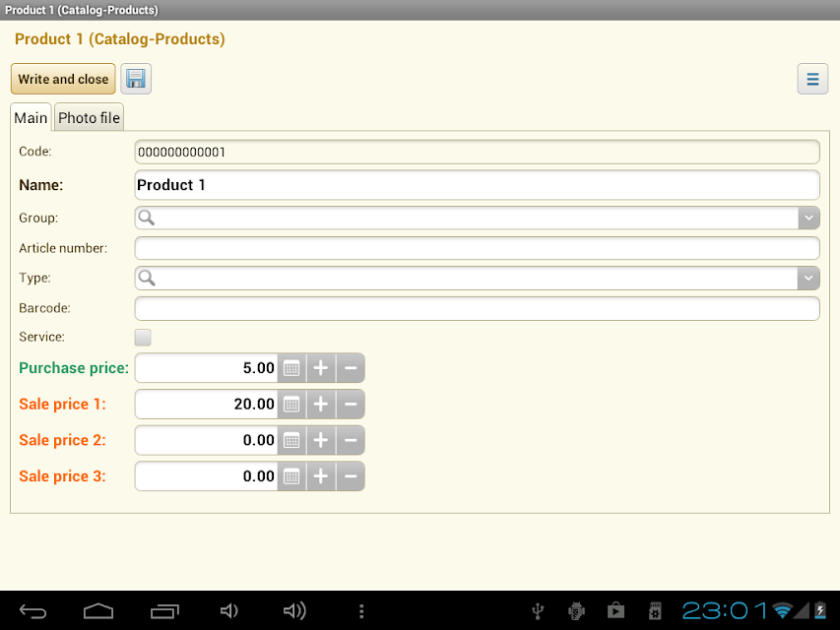Click the 'Purchase price:' green label
The height and width of the screenshot is (630, 840).
point(74,368)
